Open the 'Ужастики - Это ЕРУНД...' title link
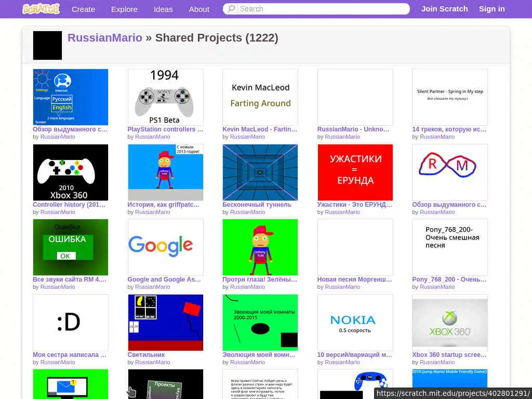The width and height of the screenshot is (532, 399). pyautogui.click(x=354, y=205)
